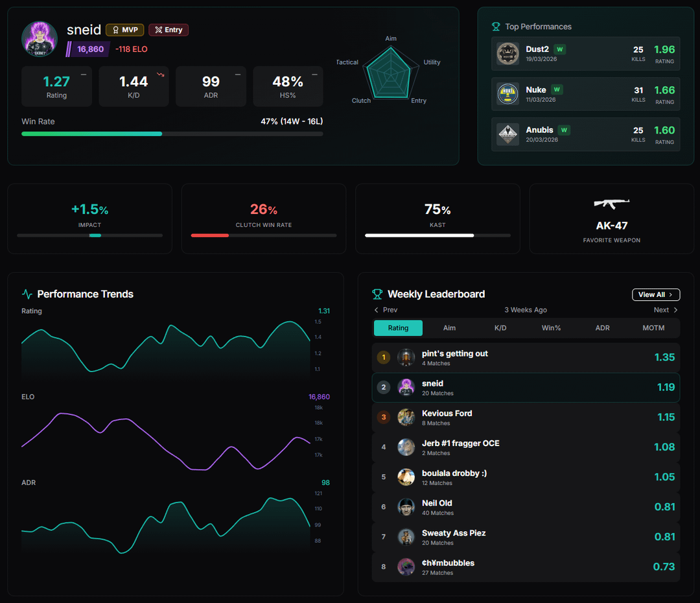Click the Nuke map icon
700x603 pixels.
coord(508,94)
